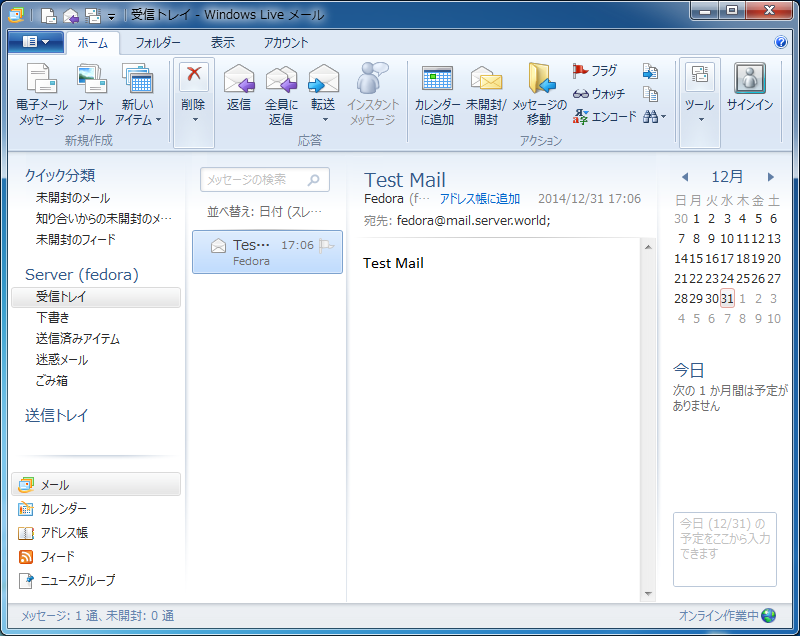Select December 24 in the calendar
800x636 pixels.
727,278
